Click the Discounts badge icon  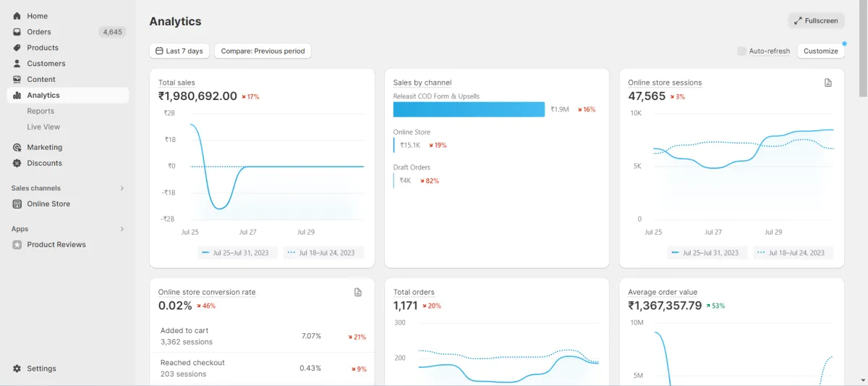[x=17, y=163]
